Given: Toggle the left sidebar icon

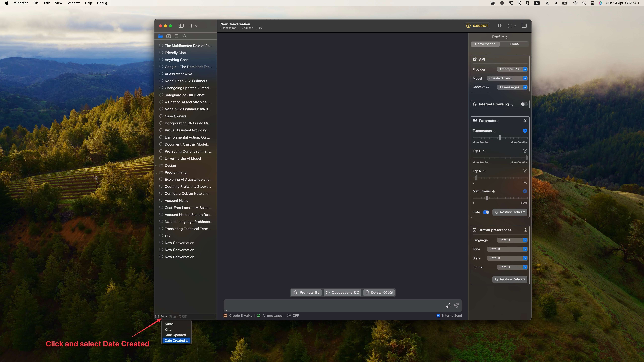Looking at the screenshot, I should click(x=181, y=26).
